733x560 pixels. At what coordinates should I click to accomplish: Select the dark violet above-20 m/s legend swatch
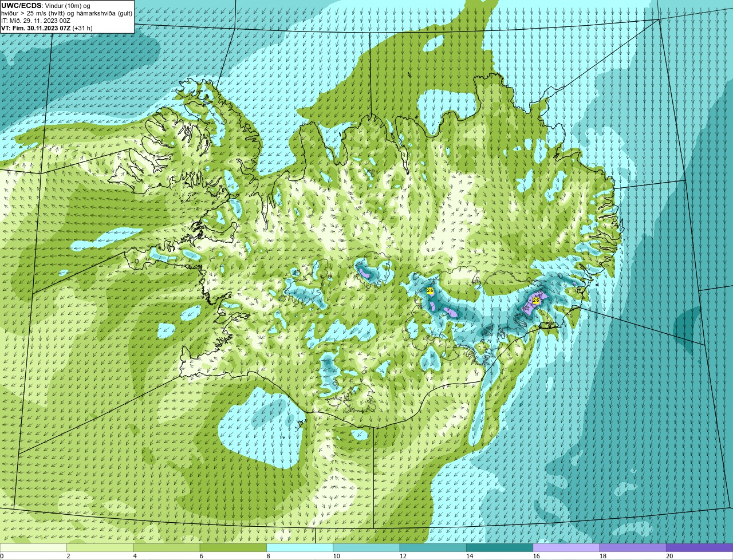click(x=699, y=547)
